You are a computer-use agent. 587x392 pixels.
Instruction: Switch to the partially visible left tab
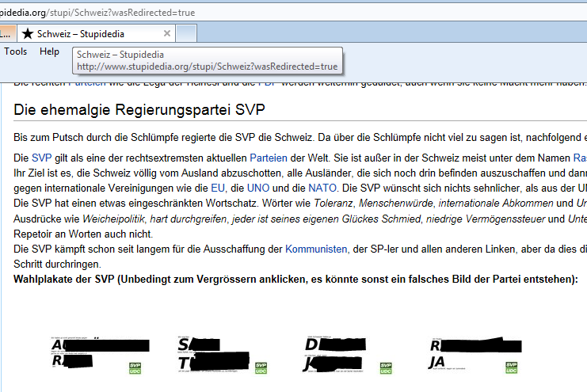point(7,34)
